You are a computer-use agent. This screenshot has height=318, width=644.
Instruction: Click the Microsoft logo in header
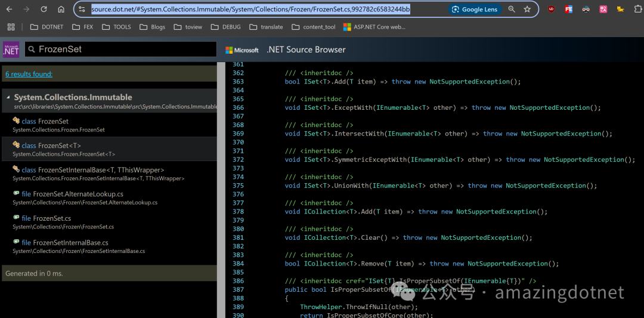[x=242, y=50]
